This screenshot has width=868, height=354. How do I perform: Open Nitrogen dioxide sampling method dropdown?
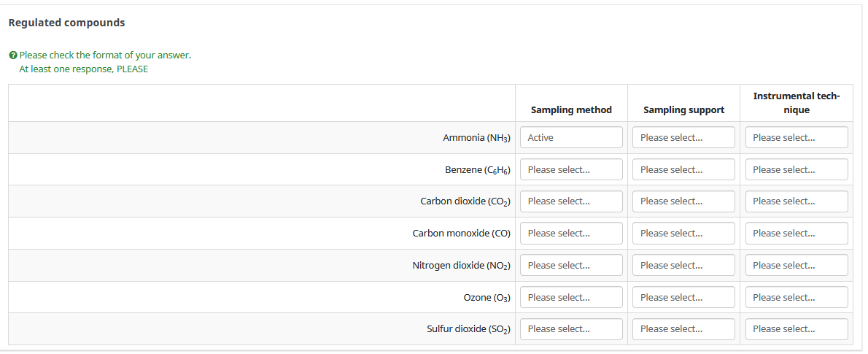(571, 266)
